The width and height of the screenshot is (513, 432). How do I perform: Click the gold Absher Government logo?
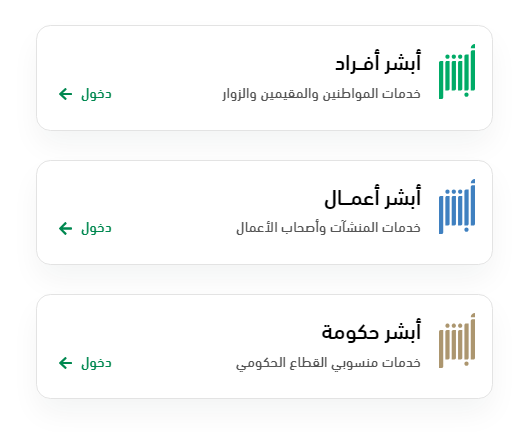(457, 340)
